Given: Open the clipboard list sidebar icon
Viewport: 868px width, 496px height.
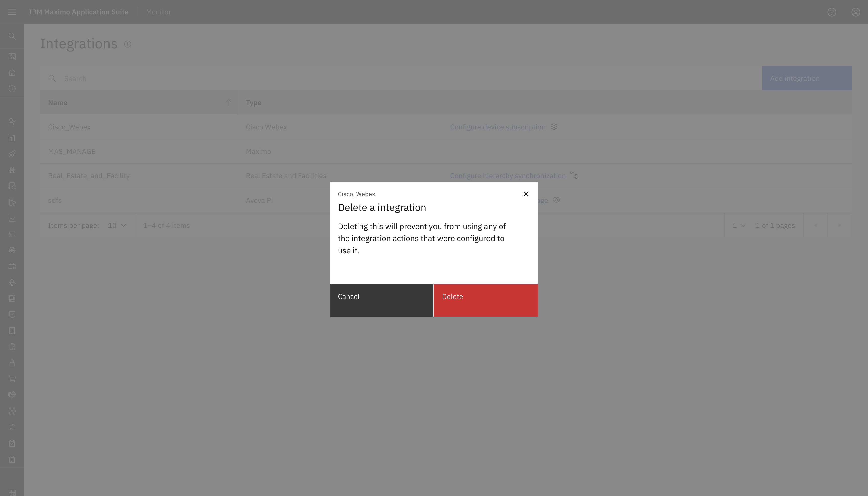Looking at the screenshot, I should point(12,459).
